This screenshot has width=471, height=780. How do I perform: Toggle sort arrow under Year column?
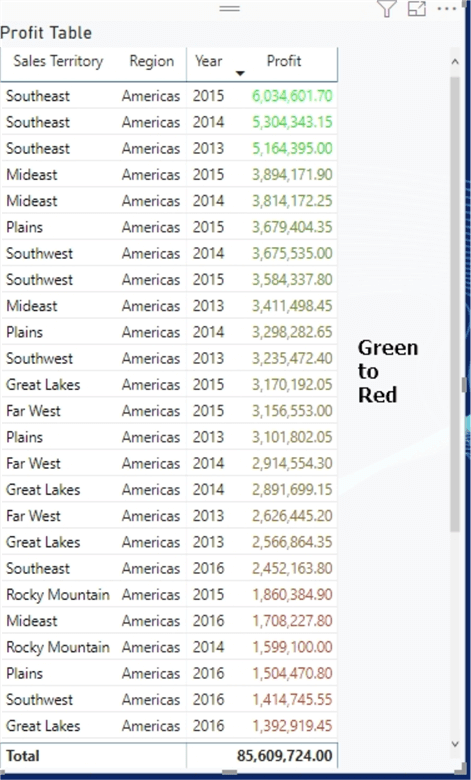pos(240,74)
